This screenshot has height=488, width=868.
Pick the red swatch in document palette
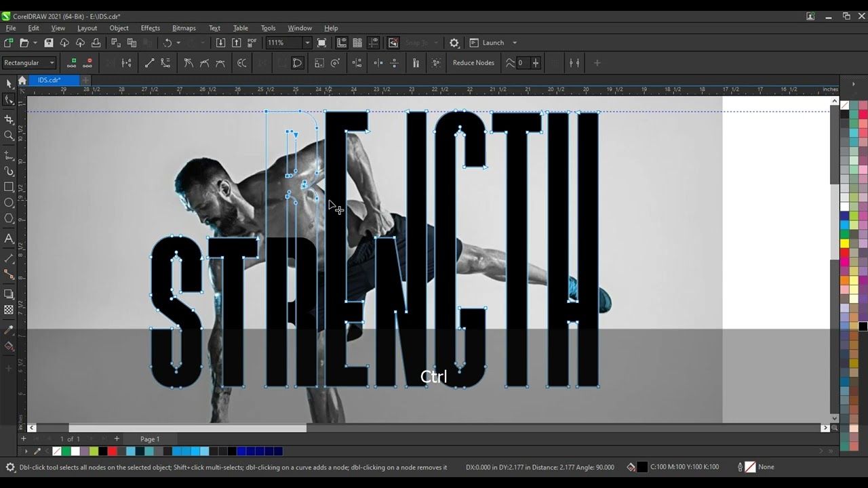coord(112,451)
